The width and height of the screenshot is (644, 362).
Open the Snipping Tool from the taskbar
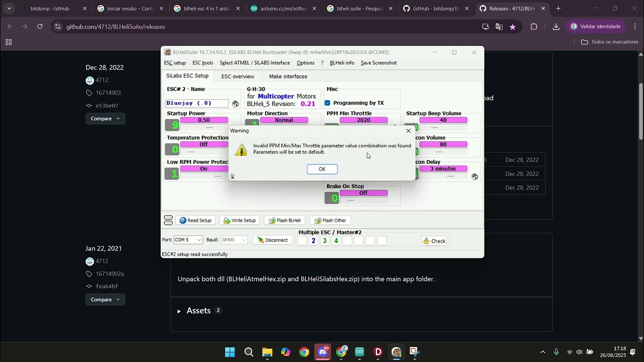point(414,352)
